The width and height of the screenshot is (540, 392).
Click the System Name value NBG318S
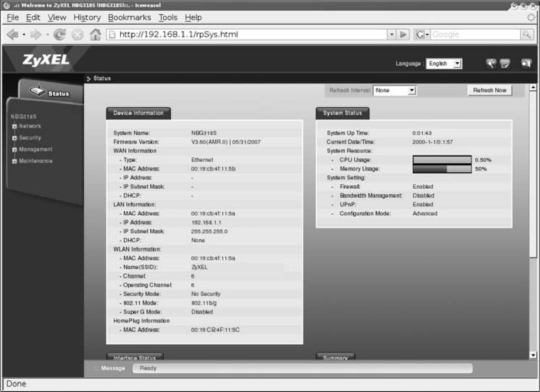pos(204,133)
